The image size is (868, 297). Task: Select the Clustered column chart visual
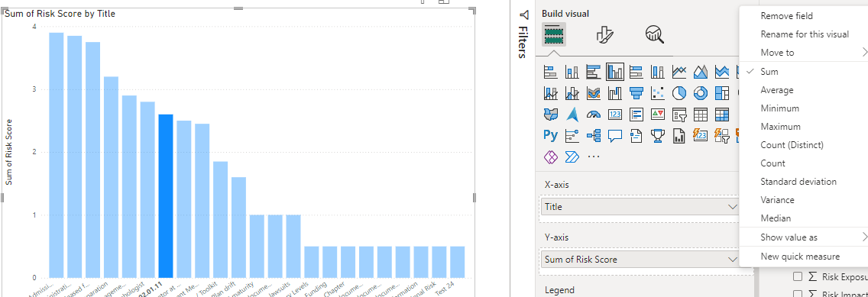pyautogui.click(x=615, y=71)
